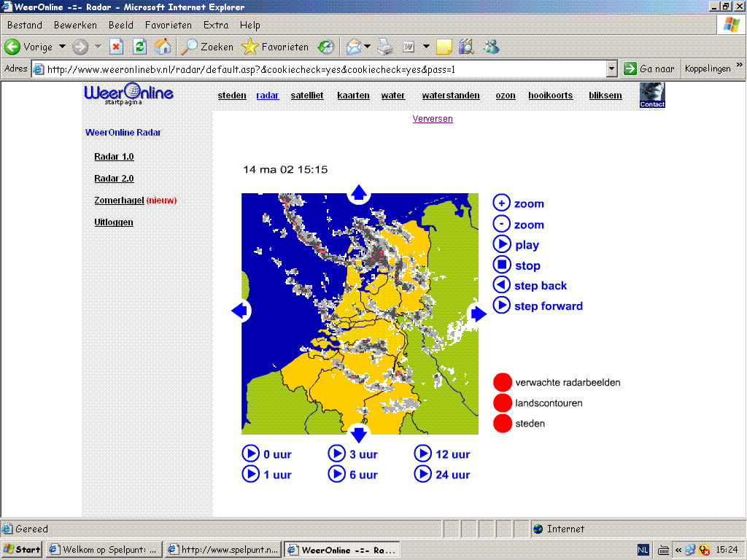Toggle landscontouren red button
Viewport: 747px width, 560px height.
click(502, 402)
